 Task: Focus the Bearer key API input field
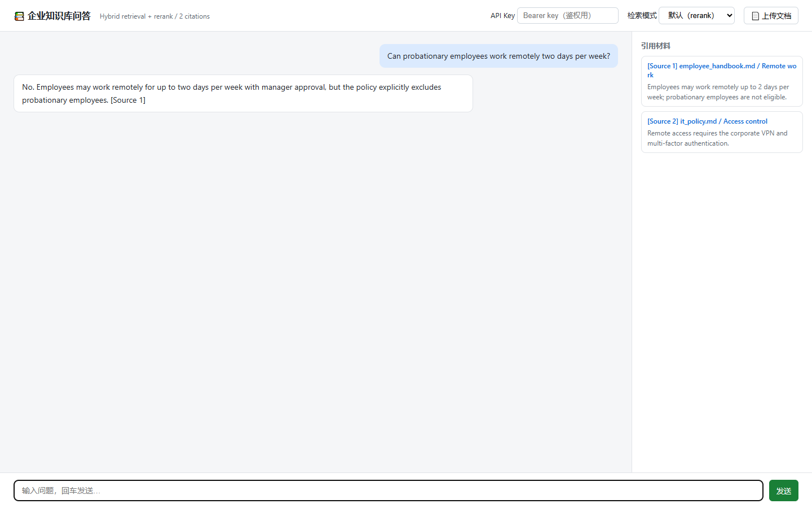coord(568,15)
